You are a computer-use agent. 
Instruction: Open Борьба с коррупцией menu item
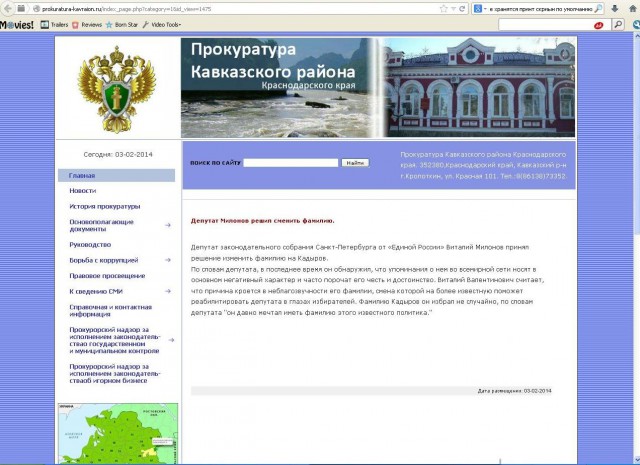(104, 260)
